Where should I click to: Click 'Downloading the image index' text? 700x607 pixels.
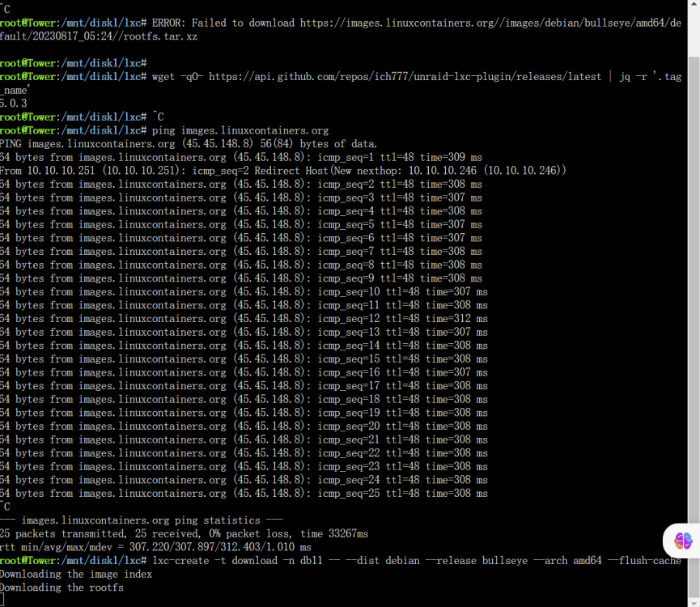point(76,575)
